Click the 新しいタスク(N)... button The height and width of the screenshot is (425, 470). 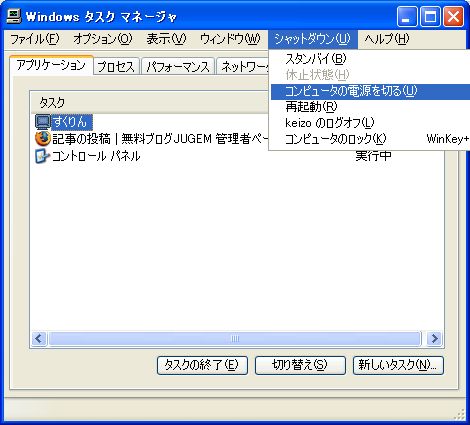(x=398, y=365)
